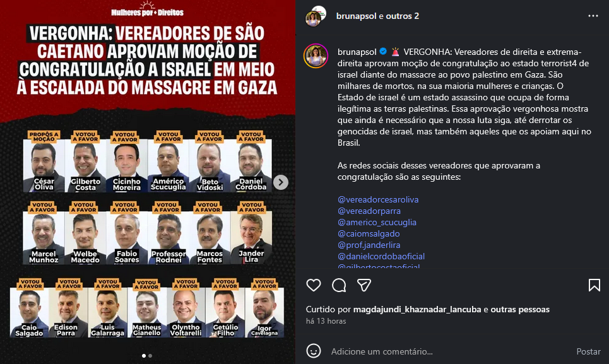Select the second carousel page dot
The width and height of the screenshot is (609, 364).
click(150, 355)
